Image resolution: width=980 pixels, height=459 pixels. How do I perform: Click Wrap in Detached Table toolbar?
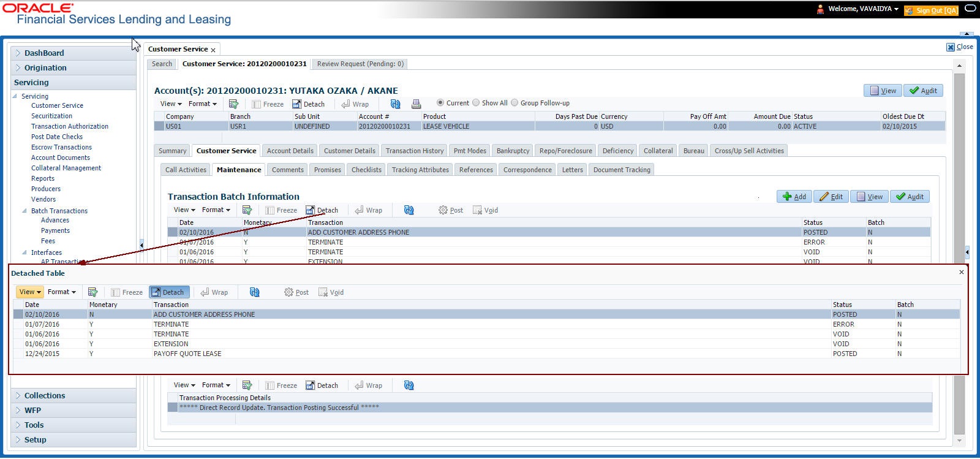click(x=214, y=292)
